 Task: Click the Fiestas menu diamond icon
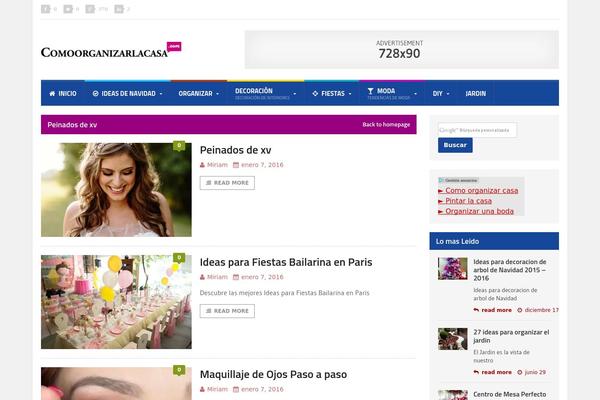[x=315, y=93]
